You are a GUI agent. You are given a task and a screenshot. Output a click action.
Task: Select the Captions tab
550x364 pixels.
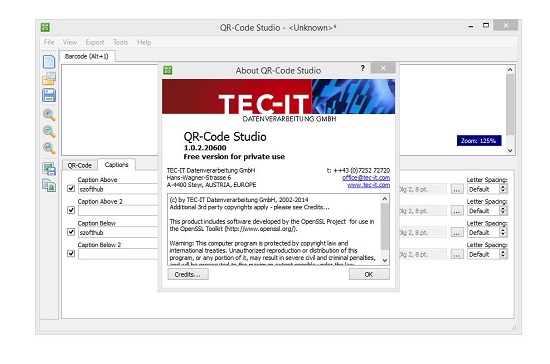(116, 164)
